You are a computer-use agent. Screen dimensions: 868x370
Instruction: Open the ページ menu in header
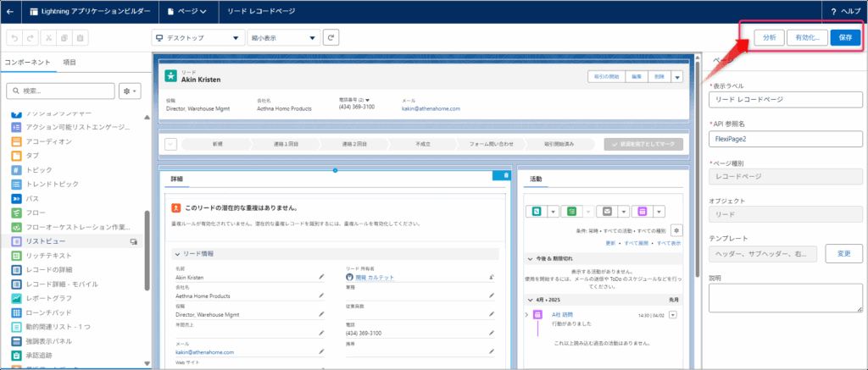(x=187, y=12)
